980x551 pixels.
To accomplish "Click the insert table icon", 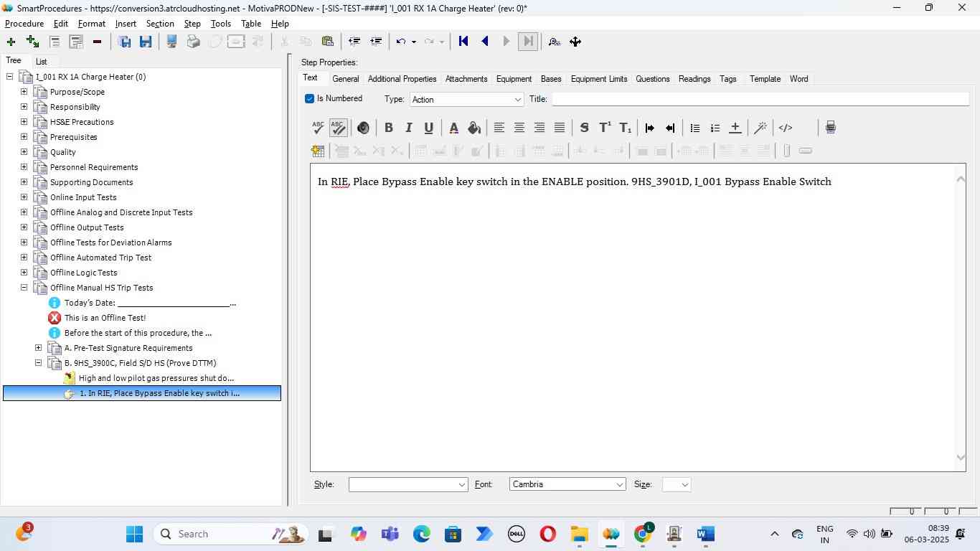I will click(x=318, y=151).
